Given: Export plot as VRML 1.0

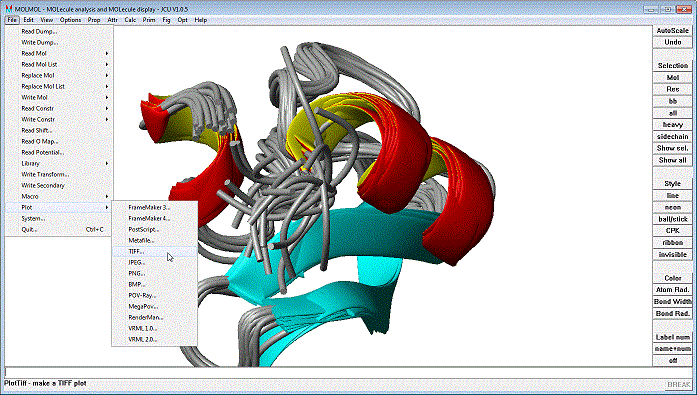Looking at the screenshot, I should pos(154,328).
